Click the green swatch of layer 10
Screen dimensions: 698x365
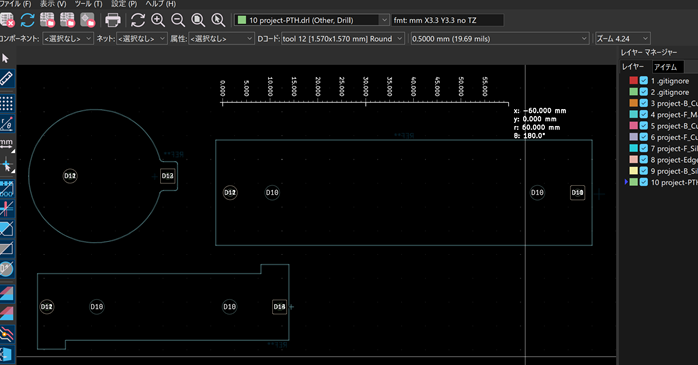(633, 182)
